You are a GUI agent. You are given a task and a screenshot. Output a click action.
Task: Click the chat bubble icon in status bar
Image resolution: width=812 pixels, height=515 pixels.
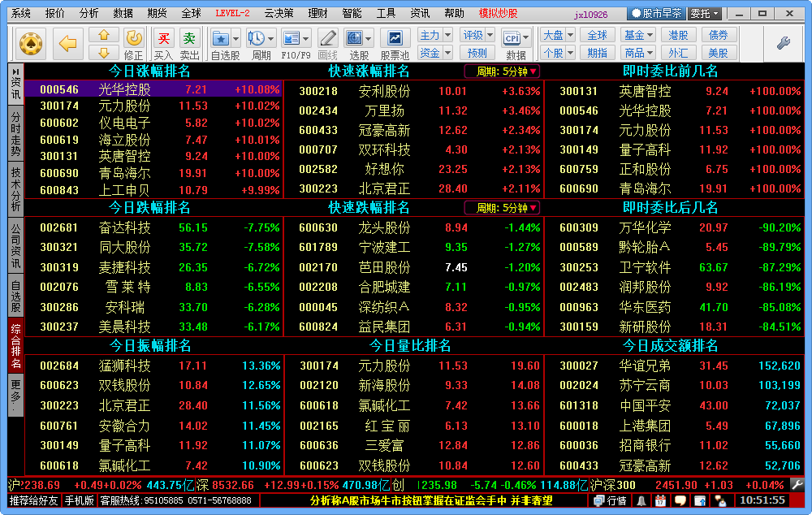pyautogui.click(x=680, y=501)
